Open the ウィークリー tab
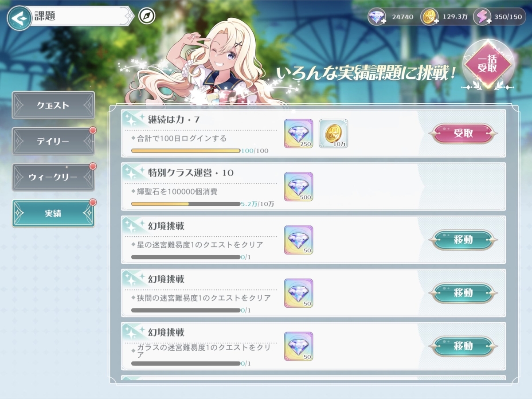Viewport: 532px width, 399px height. (53, 177)
